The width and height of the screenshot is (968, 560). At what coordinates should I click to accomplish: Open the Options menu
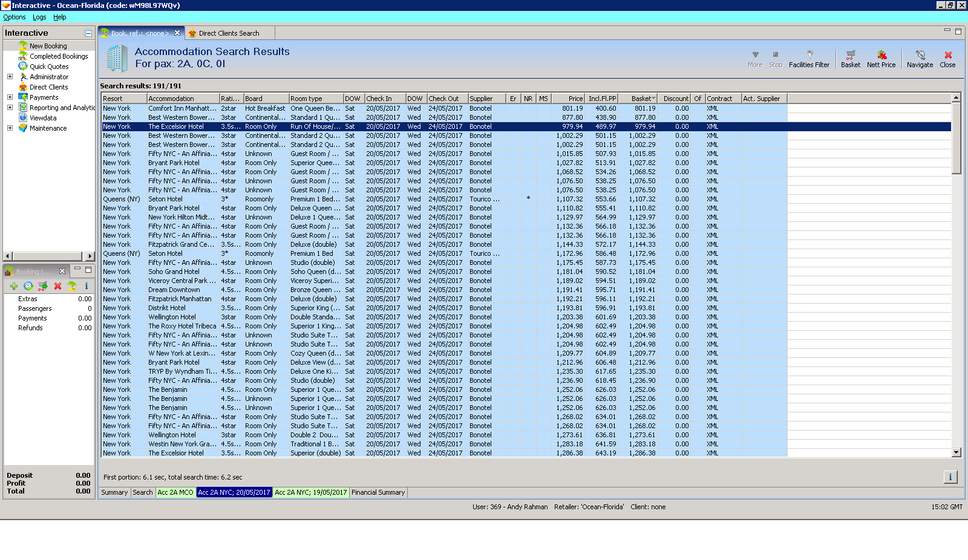point(15,17)
